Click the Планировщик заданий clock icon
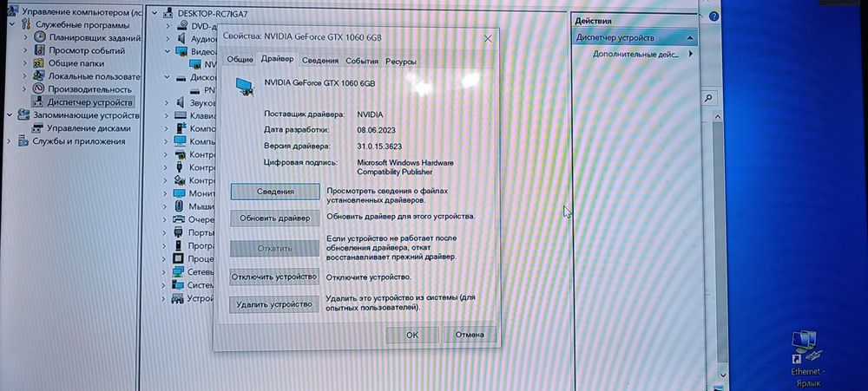 point(39,37)
